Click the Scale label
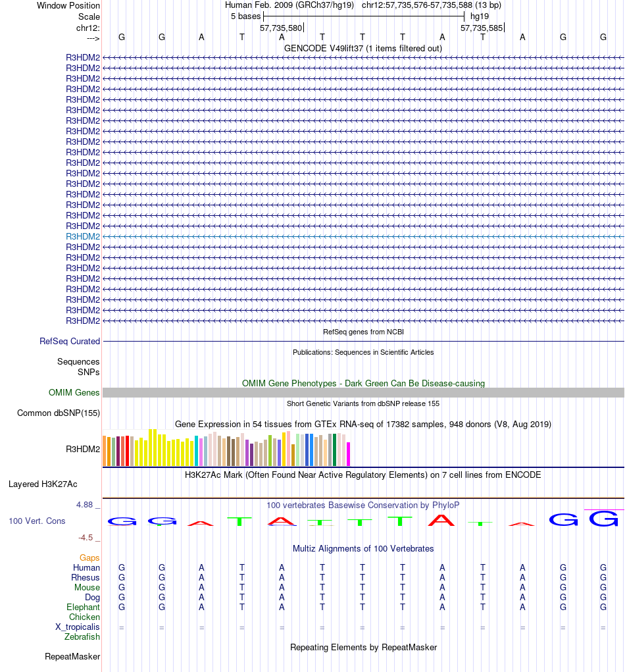This screenshot has width=625, height=672. tap(89, 16)
